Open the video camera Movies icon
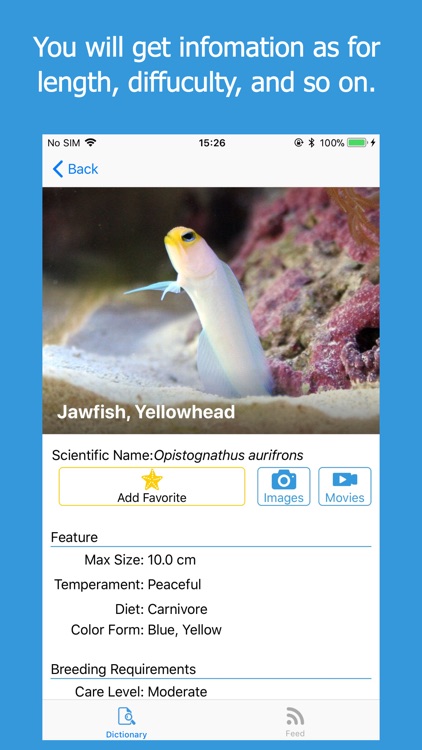The height and width of the screenshot is (750, 422). [x=345, y=480]
